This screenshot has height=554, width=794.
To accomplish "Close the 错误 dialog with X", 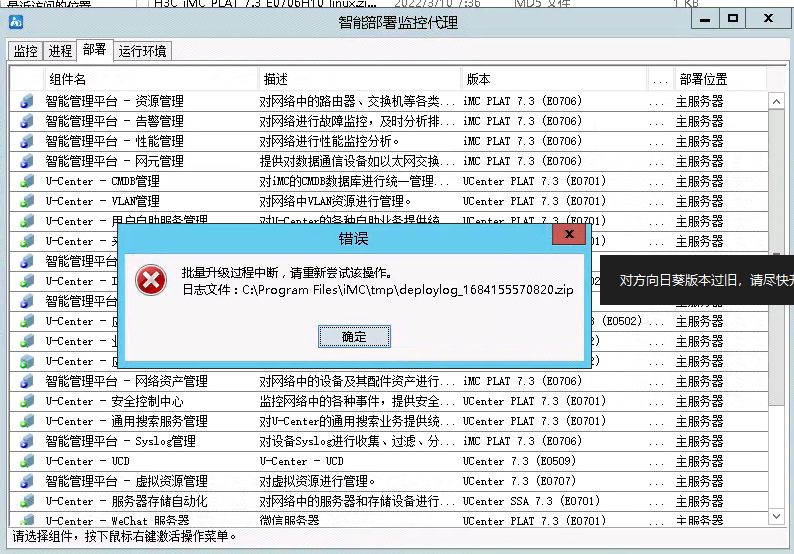I will pos(569,234).
